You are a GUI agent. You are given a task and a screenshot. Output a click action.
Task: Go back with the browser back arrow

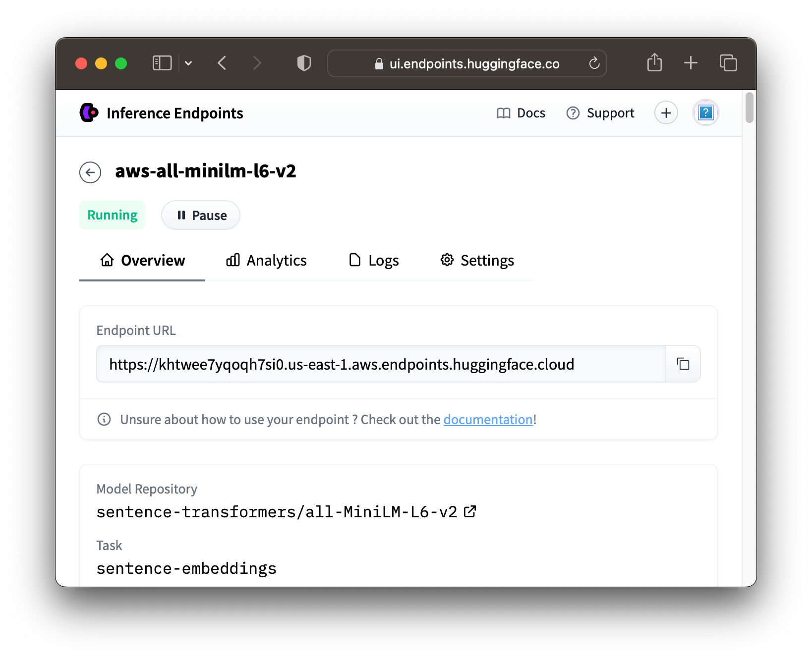(x=222, y=63)
